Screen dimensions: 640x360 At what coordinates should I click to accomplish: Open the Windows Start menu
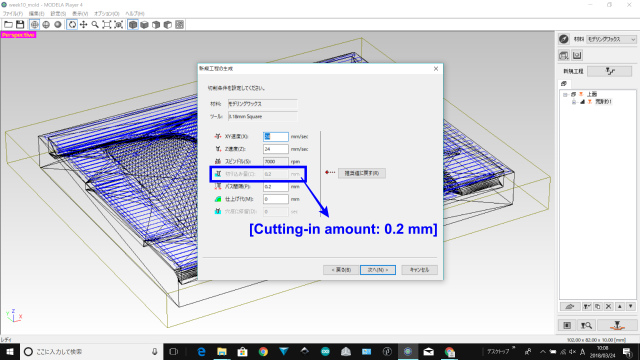[10, 351]
